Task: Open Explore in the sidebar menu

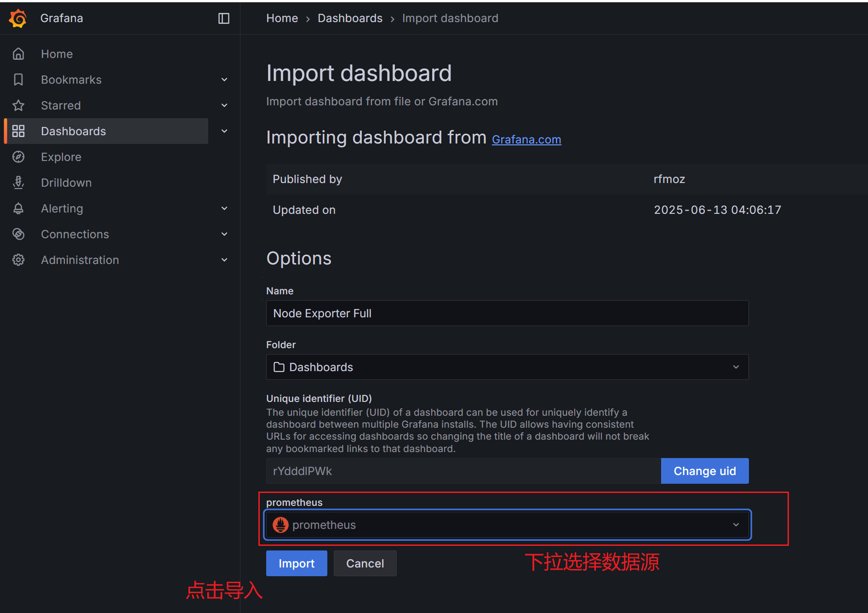Action: pos(61,157)
